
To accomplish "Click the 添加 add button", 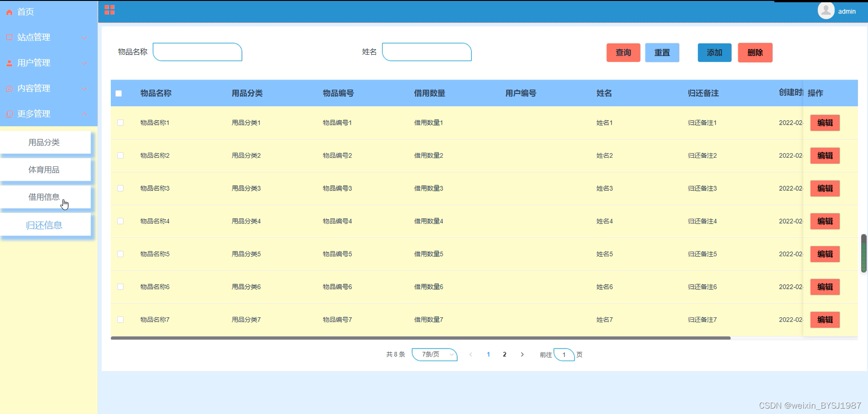I will tap(715, 52).
